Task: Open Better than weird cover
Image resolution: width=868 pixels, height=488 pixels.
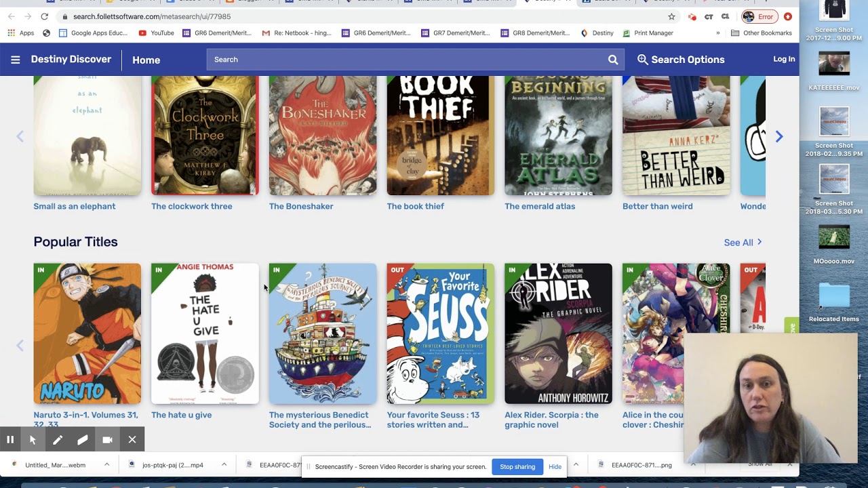Action: click(676, 136)
